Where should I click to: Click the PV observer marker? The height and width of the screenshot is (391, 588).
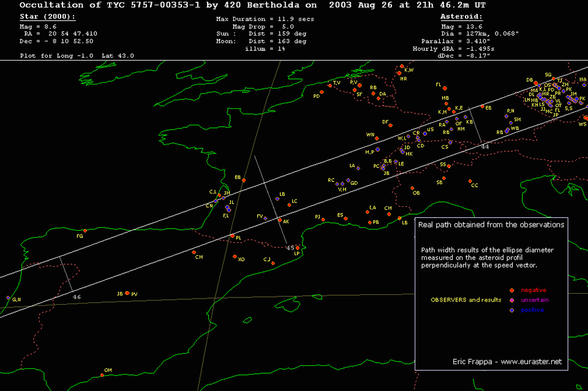[x=127, y=294]
